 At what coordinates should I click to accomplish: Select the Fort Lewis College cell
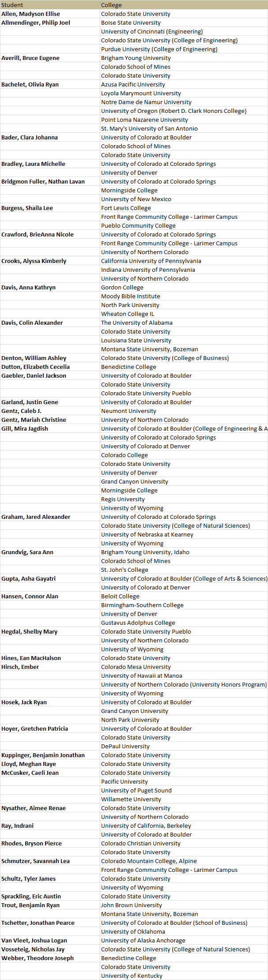(x=126, y=208)
